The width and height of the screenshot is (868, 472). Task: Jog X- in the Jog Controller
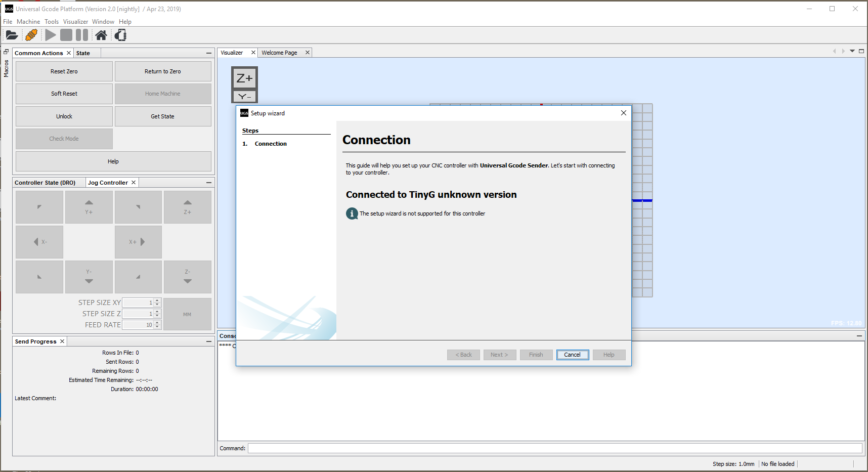(x=39, y=242)
